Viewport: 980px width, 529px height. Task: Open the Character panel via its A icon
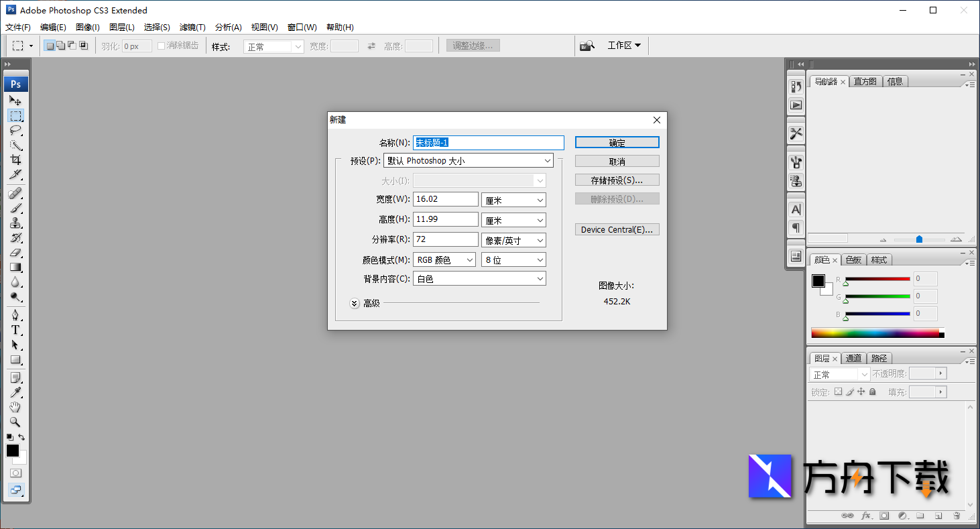(796, 209)
